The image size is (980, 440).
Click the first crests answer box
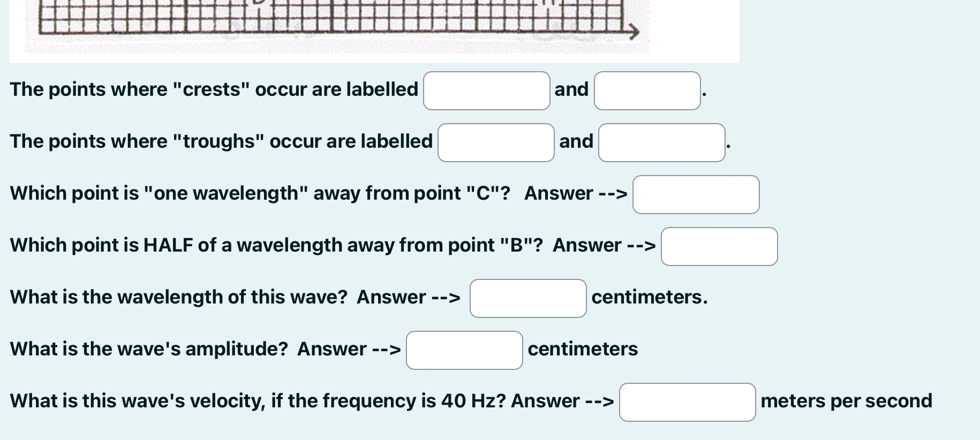click(486, 90)
